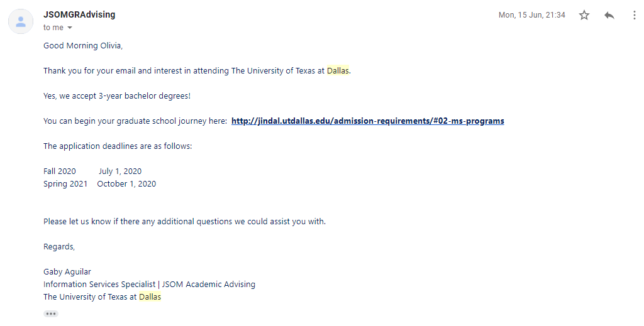Click highlighted Dallas in the signature
Viewport: 644px width, 326px height.
(150, 297)
